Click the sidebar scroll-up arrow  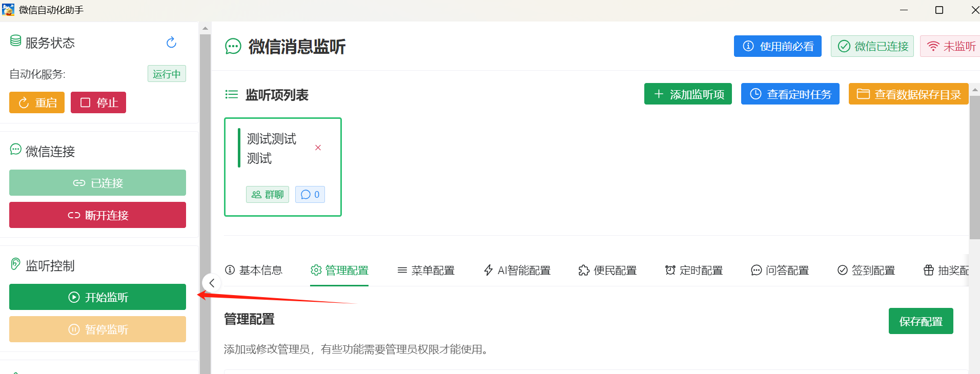click(x=205, y=28)
